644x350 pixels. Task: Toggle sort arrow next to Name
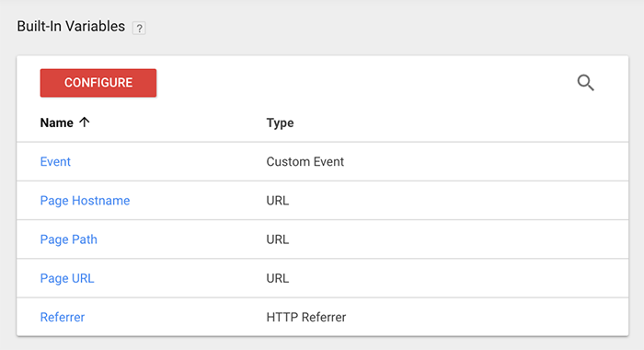[85, 122]
